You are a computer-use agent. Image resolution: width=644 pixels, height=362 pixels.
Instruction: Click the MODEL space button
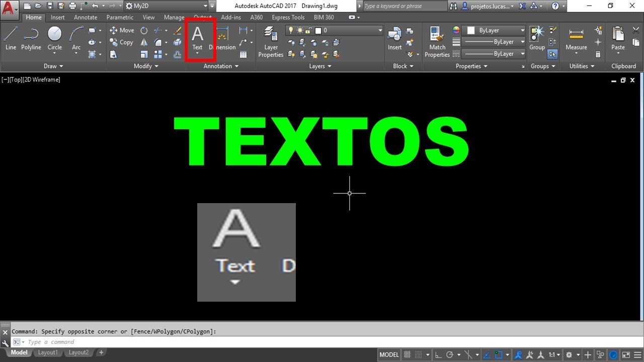389,354
